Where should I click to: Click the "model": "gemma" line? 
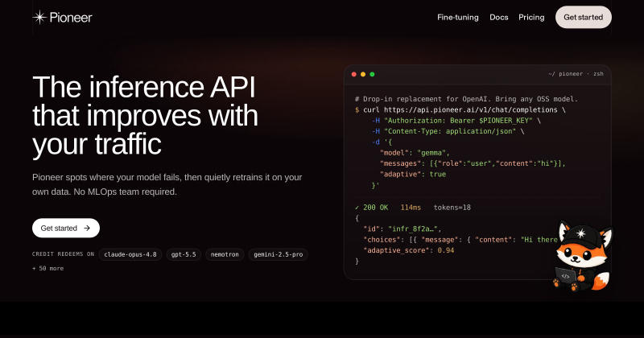pyautogui.click(x=415, y=153)
